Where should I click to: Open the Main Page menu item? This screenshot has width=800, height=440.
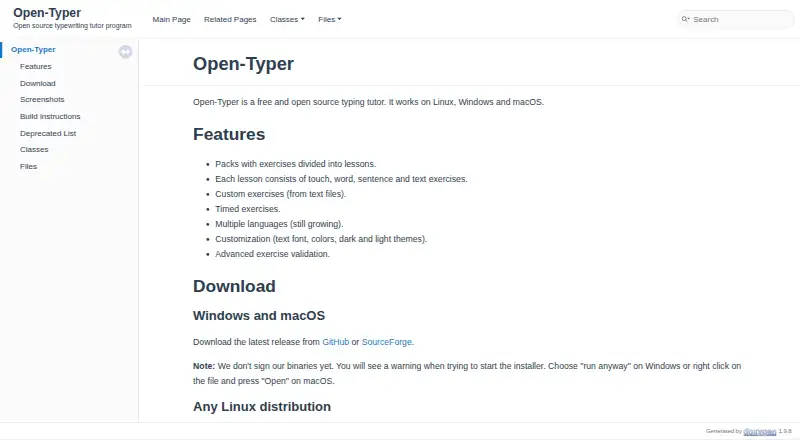click(171, 19)
